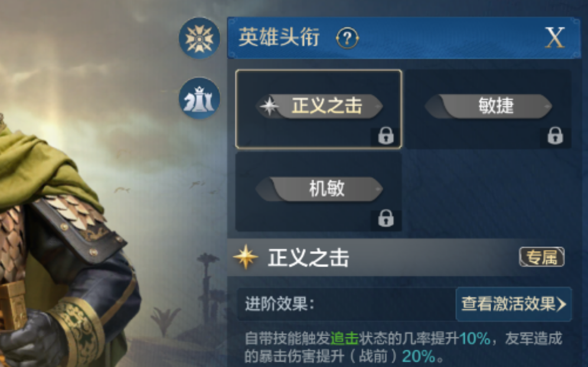588x367 pixels.
Task: Click the 正义之击 detail heading text
Action: pos(308,258)
